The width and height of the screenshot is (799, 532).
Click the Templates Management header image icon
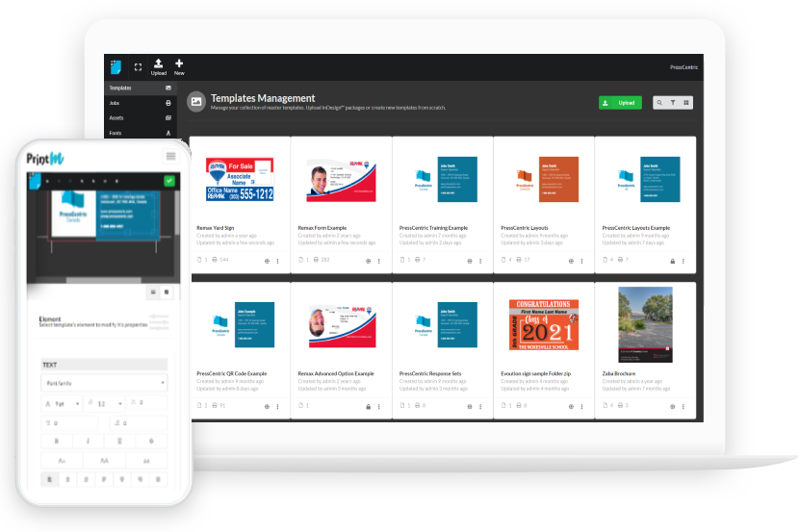coord(196,101)
